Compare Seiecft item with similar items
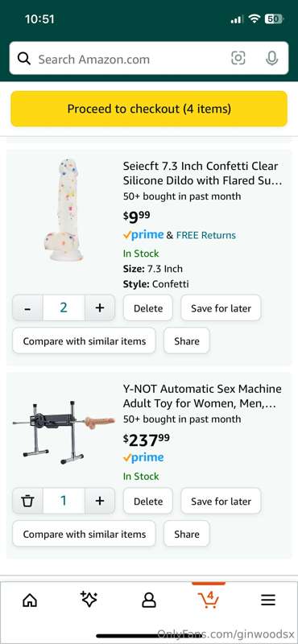298x644 pixels. (85, 341)
